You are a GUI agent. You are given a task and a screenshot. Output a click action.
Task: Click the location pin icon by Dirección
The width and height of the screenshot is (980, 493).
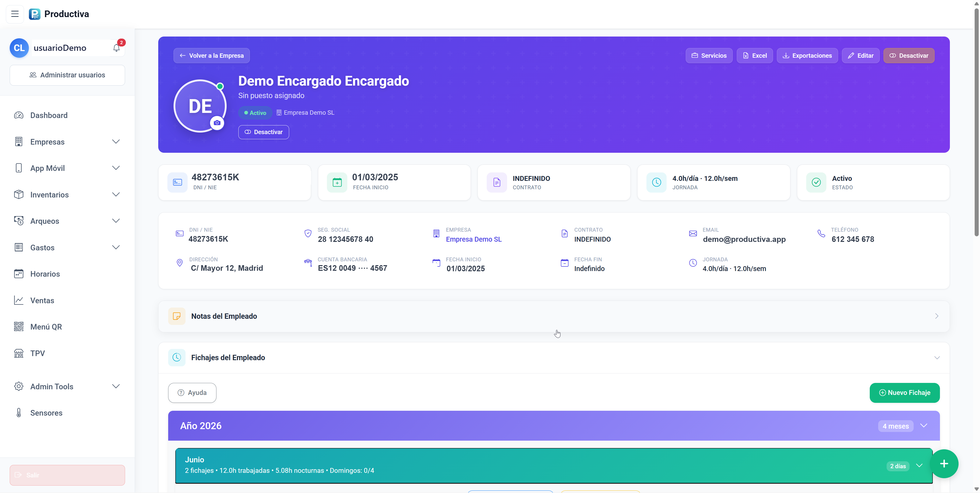tap(180, 263)
